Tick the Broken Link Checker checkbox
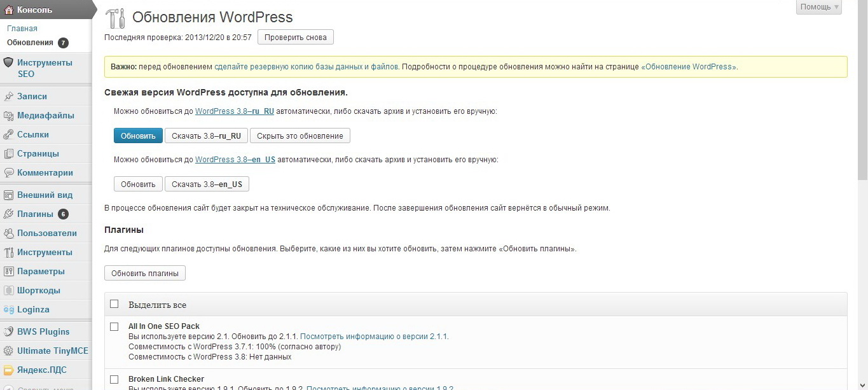This screenshot has width=868, height=390. 114,379
